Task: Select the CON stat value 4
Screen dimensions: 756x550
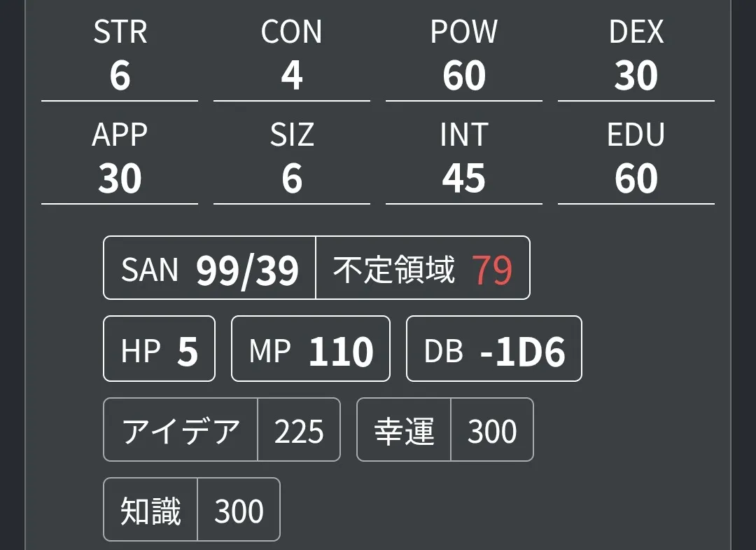Action: [x=292, y=76]
